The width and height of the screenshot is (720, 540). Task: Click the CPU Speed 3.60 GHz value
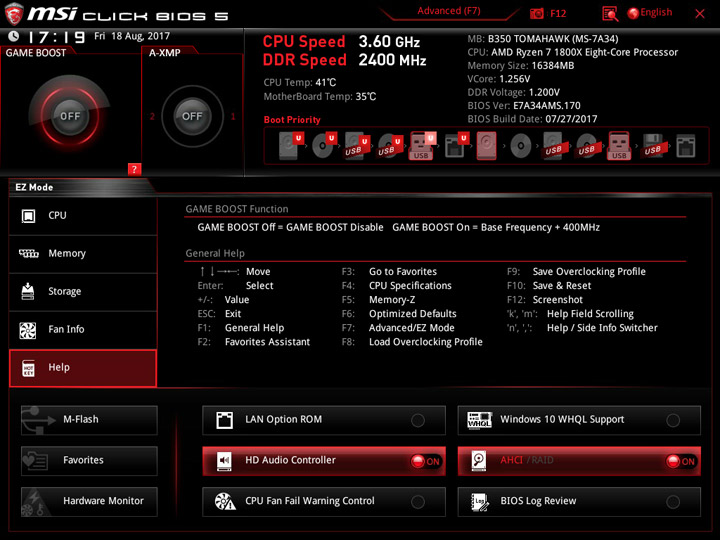coord(389,42)
